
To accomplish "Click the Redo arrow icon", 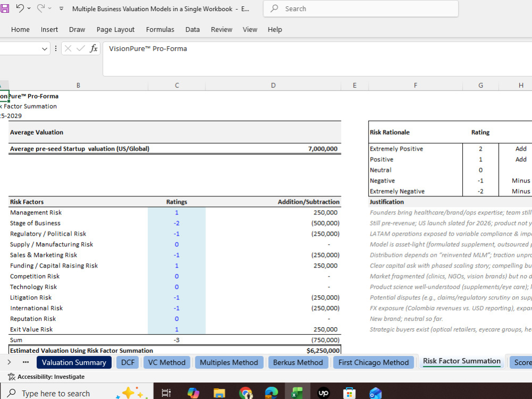I will pos(41,8).
